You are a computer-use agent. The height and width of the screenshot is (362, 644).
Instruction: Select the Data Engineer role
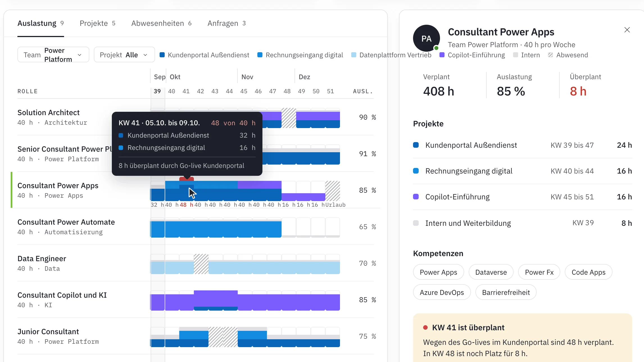click(x=42, y=263)
